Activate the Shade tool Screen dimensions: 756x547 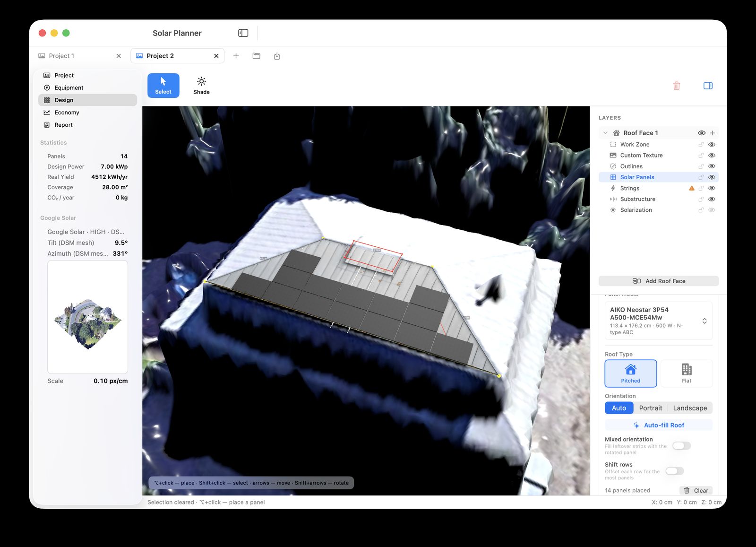[201, 86]
